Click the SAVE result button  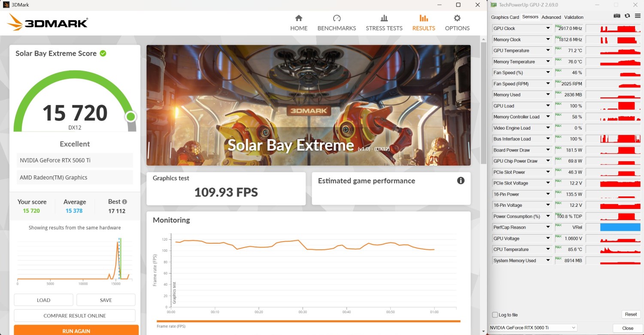click(106, 300)
